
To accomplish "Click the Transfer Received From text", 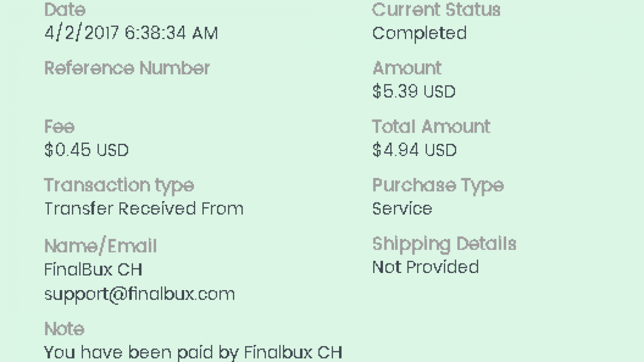I will tap(143, 209).
